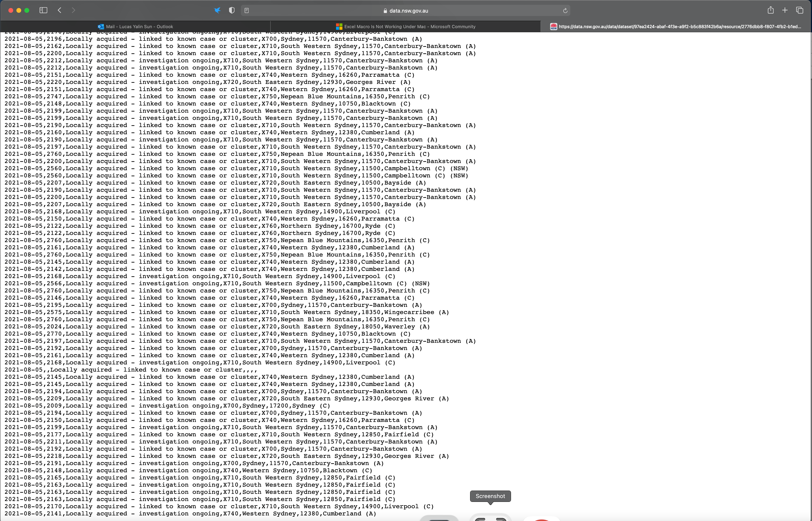Show Reader view from address bar
The width and height of the screenshot is (812, 521).
[x=247, y=10]
